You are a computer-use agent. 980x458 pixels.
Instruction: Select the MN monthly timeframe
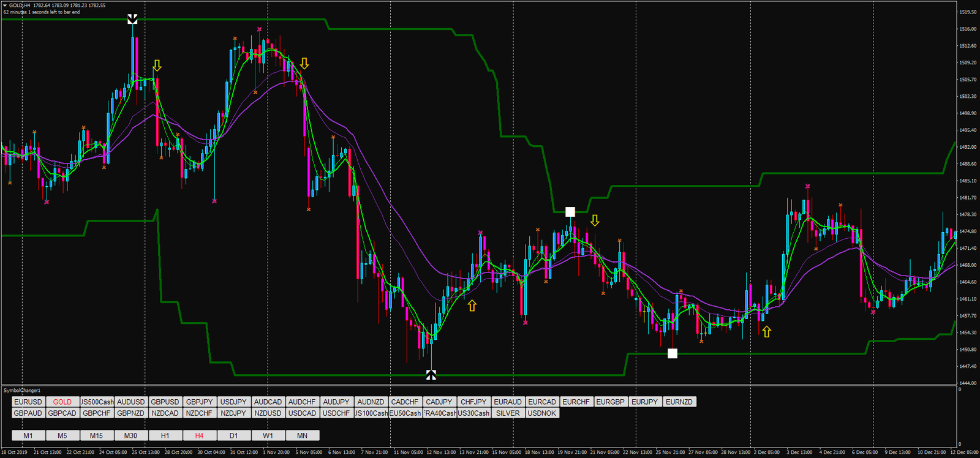[302, 435]
